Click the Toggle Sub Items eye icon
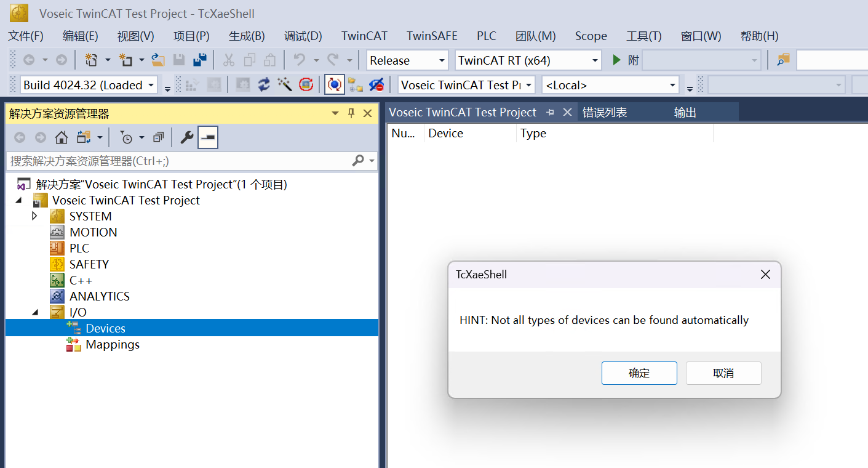 coord(376,84)
